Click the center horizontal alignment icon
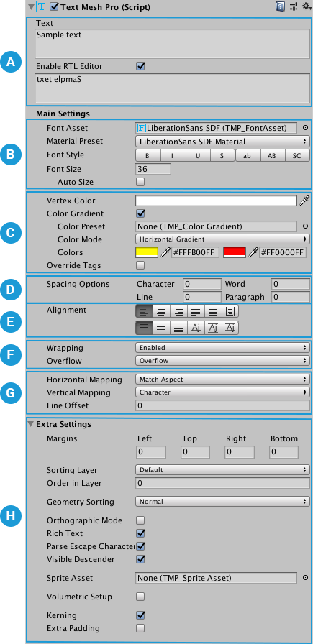The image size is (313, 644). point(161,311)
